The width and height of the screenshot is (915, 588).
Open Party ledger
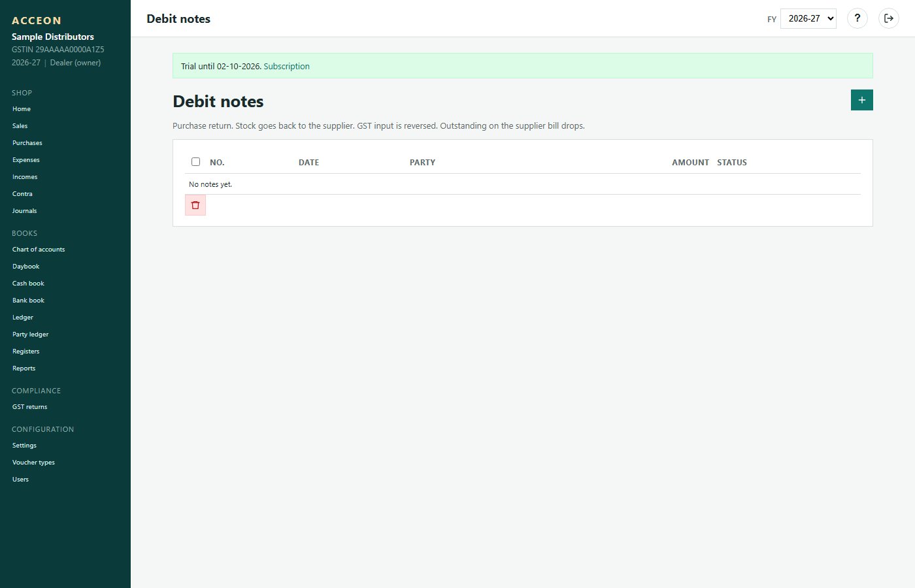coord(31,335)
